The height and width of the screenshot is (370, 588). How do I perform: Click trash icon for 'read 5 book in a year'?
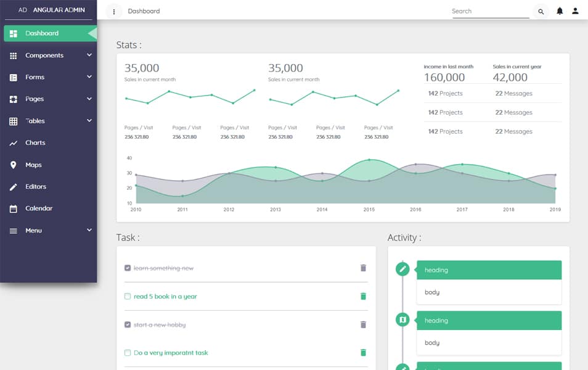coord(363,296)
